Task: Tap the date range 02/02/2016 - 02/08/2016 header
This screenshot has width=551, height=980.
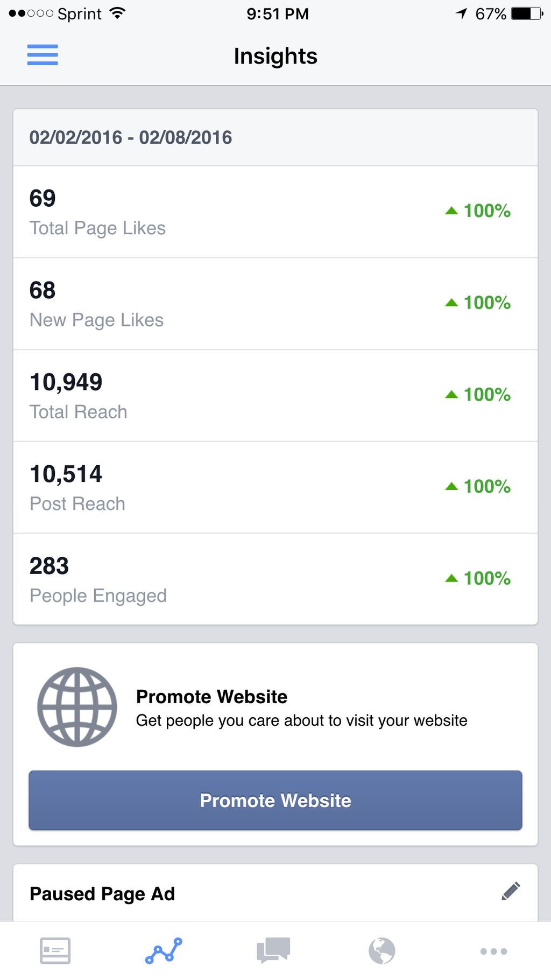Action: point(131,138)
